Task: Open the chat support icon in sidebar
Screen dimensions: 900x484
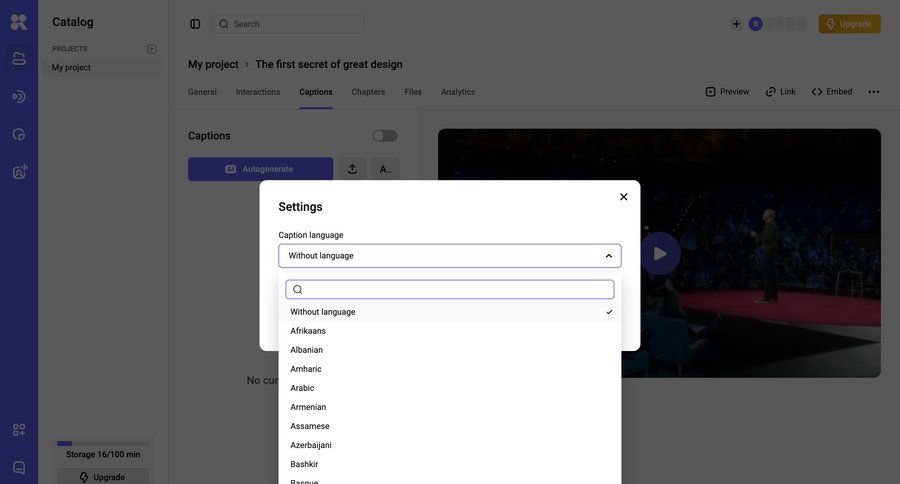Action: click(19, 467)
